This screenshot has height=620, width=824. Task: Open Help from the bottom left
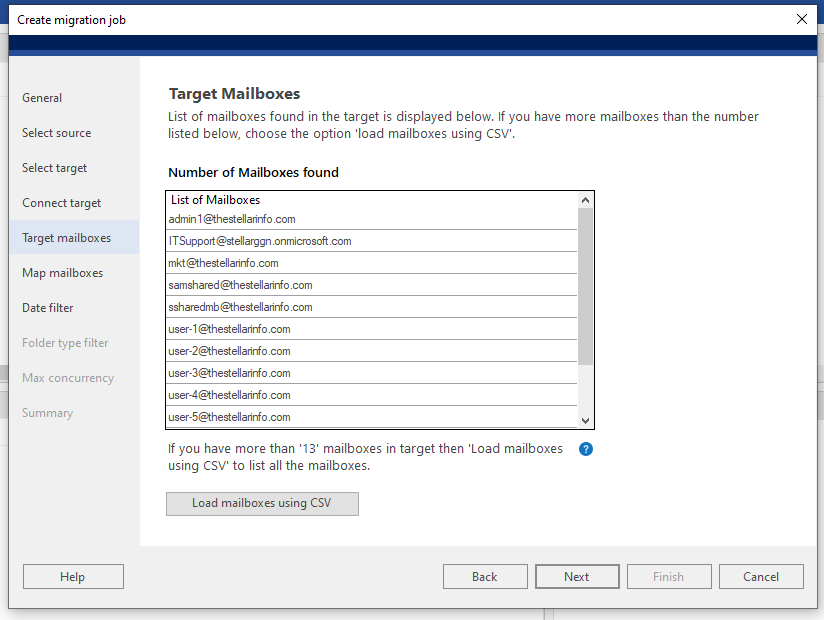(x=73, y=576)
